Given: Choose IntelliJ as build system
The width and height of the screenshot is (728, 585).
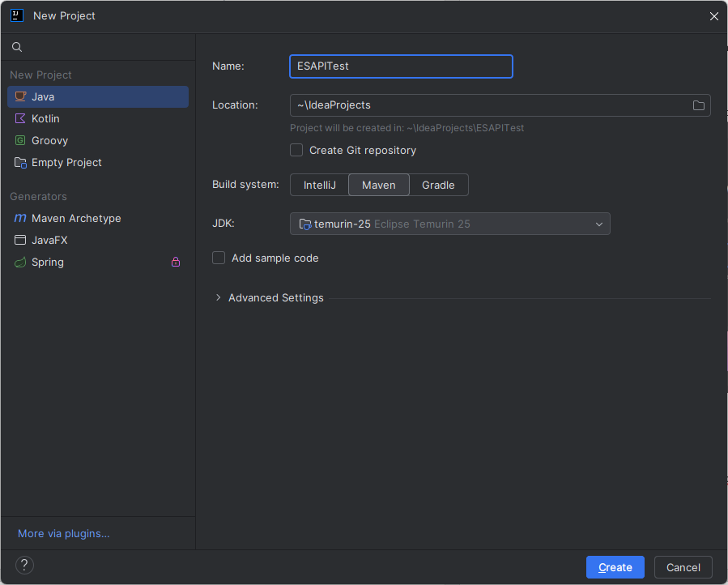Looking at the screenshot, I should click(x=319, y=186).
